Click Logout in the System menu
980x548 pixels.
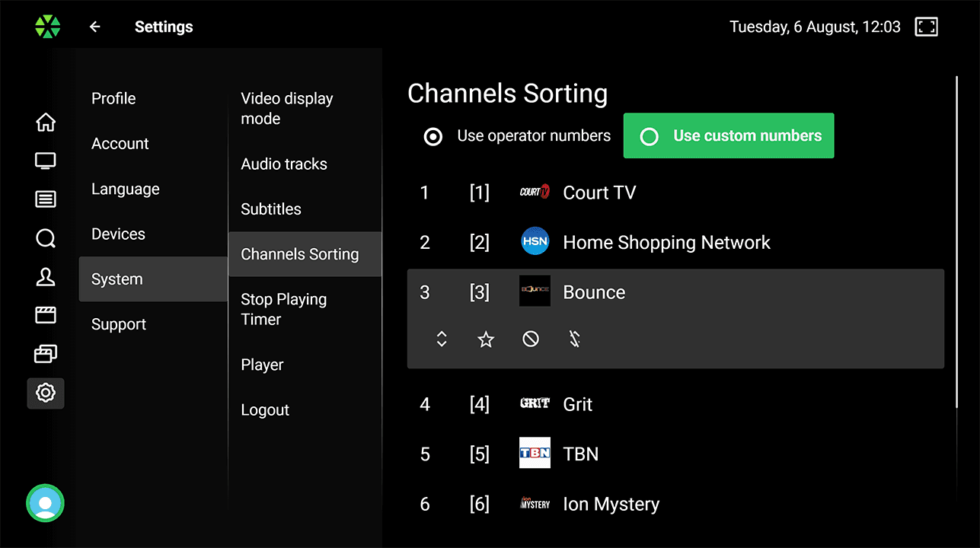(x=265, y=410)
